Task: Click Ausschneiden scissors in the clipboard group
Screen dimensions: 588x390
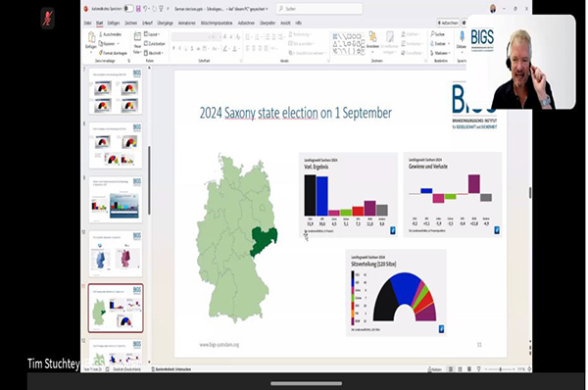Action: click(x=110, y=34)
